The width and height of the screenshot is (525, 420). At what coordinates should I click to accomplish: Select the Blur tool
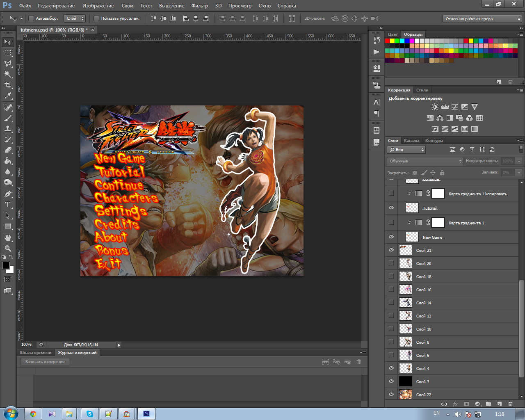8,171
